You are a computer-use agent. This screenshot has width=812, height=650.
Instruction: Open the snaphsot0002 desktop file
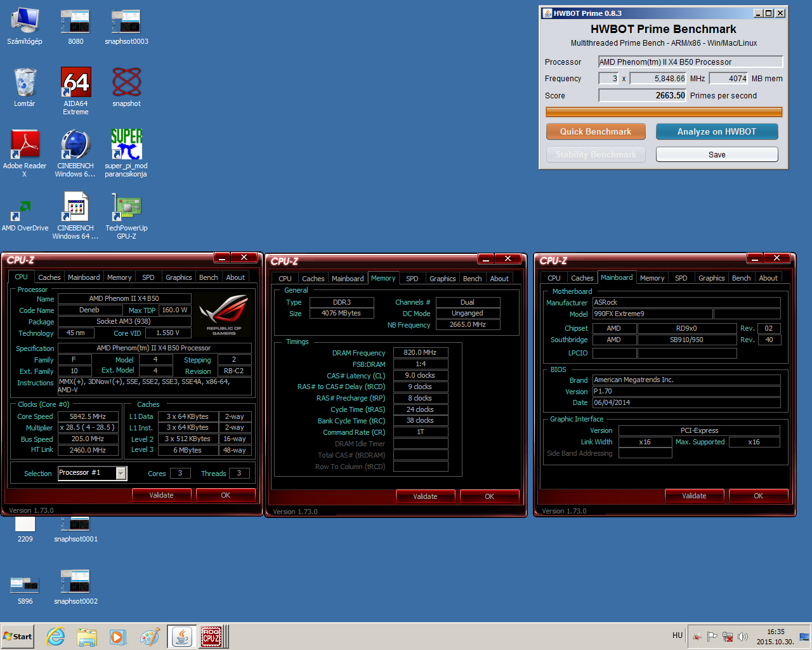[75, 587]
